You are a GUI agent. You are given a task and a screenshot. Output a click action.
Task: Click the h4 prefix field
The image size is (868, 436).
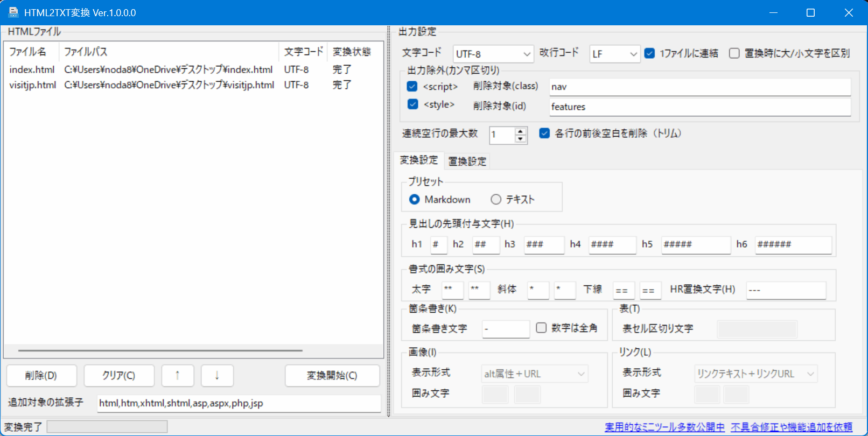pos(612,244)
